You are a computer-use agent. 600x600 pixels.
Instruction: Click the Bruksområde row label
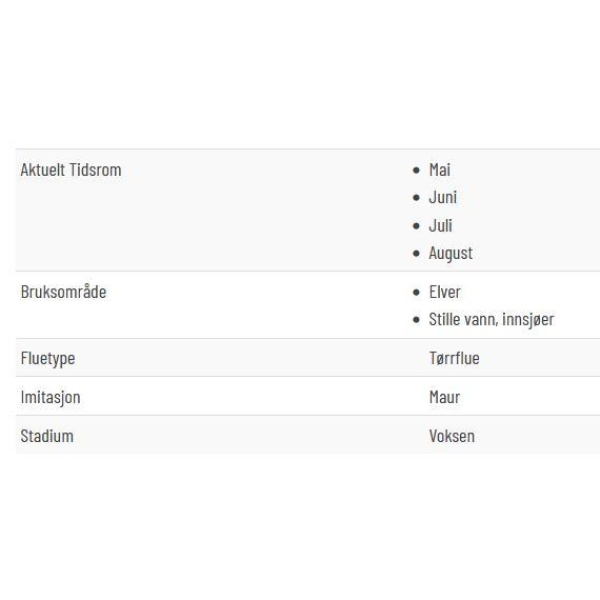tap(64, 292)
